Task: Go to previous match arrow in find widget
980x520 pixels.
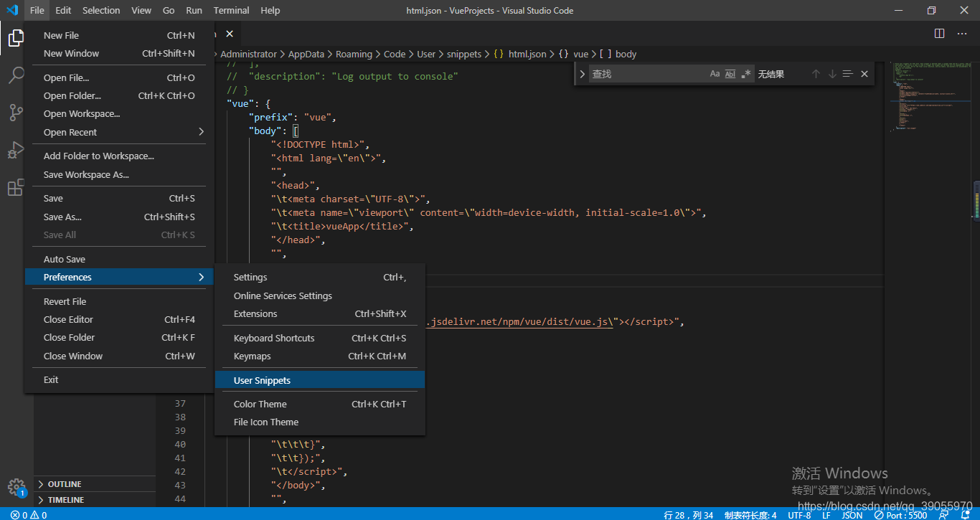Action: coord(816,74)
